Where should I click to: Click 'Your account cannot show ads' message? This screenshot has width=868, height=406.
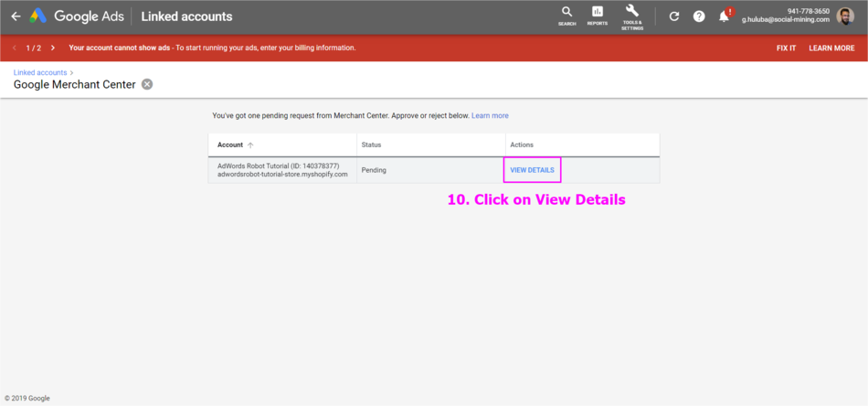tap(119, 48)
